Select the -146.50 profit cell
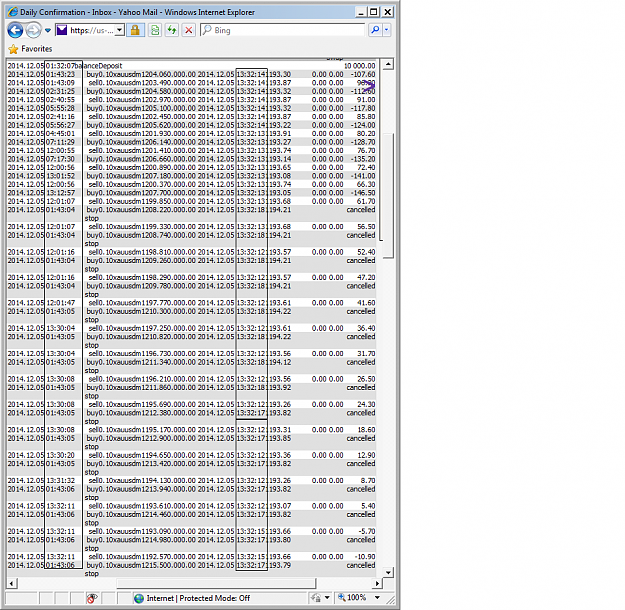 [x=363, y=193]
